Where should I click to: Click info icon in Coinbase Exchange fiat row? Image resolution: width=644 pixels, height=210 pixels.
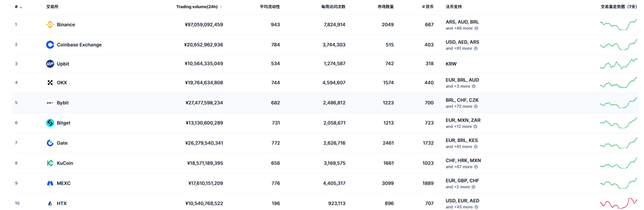(x=476, y=48)
